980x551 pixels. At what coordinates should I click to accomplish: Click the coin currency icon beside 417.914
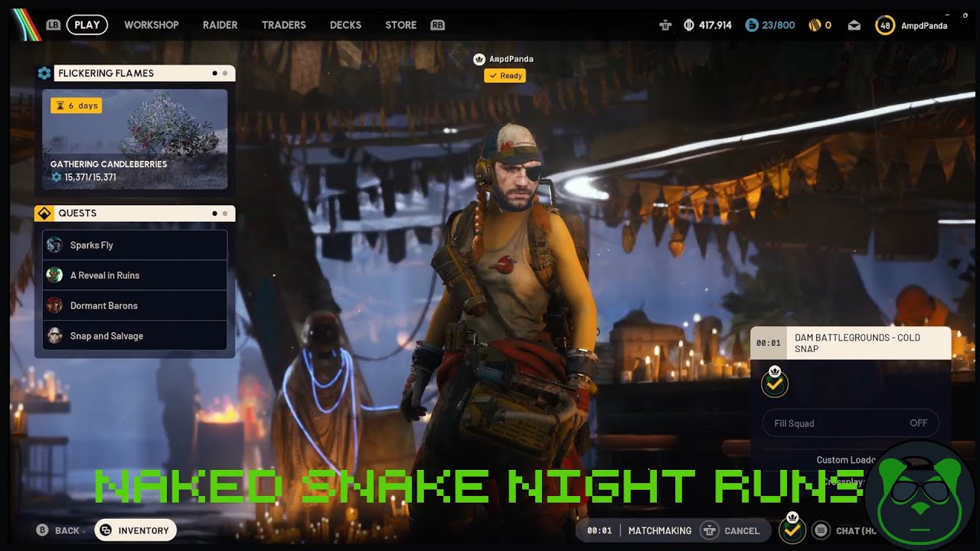pyautogui.click(x=688, y=25)
